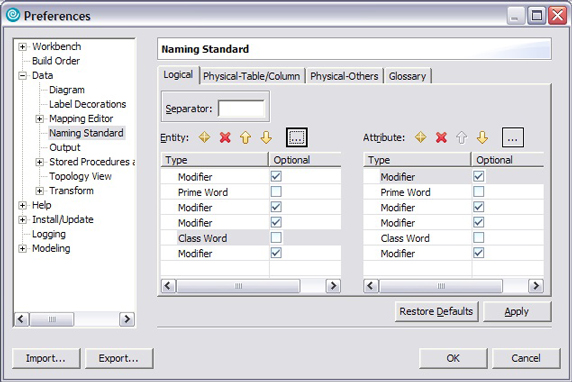Screen dimensions: 572x382
Task: Click the Entity delete red X icon
Action: click(225, 138)
